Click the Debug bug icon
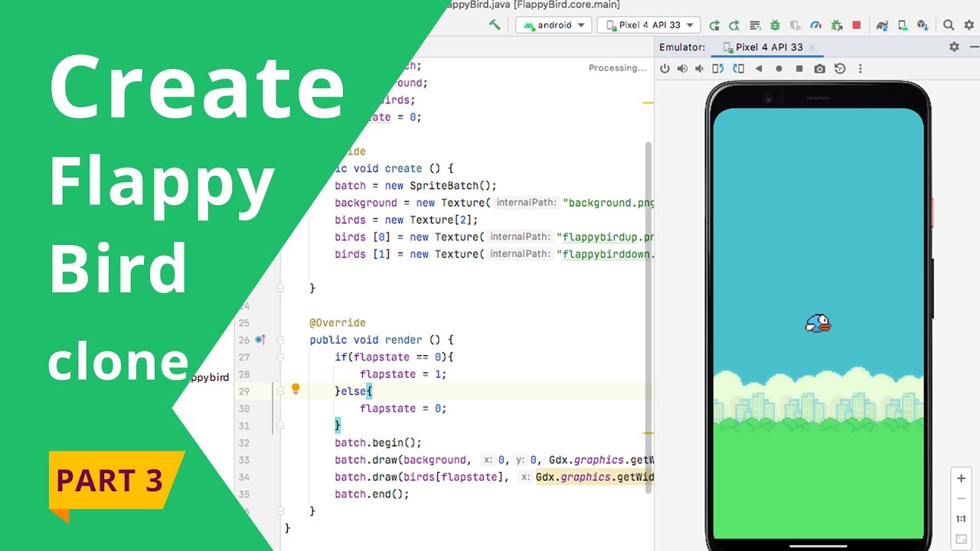 (x=775, y=25)
